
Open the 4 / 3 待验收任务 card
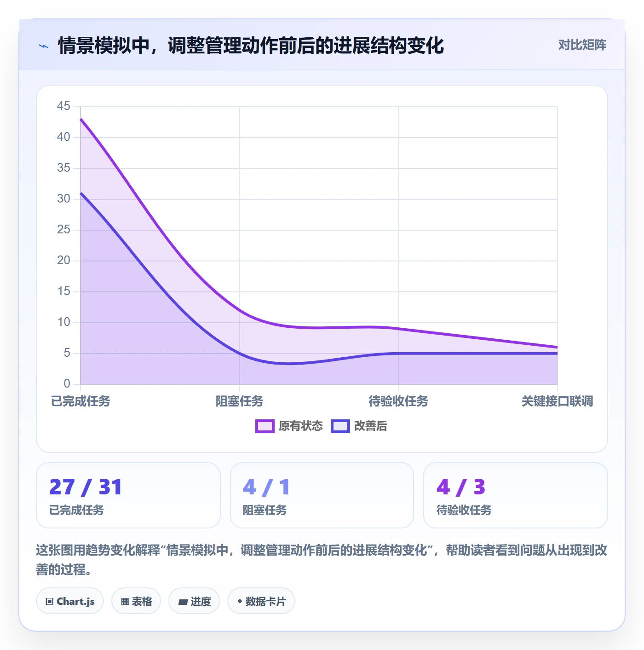click(x=516, y=495)
